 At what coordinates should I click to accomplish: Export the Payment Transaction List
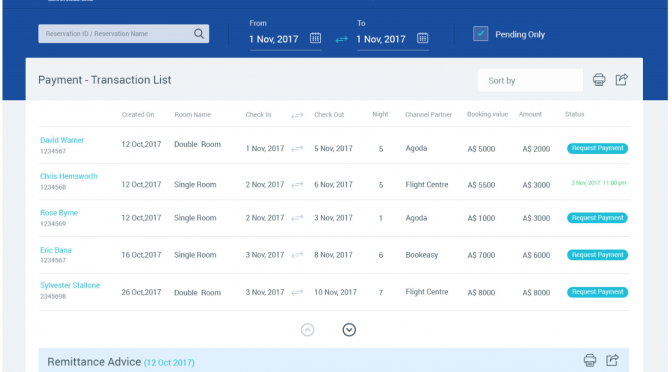(622, 79)
